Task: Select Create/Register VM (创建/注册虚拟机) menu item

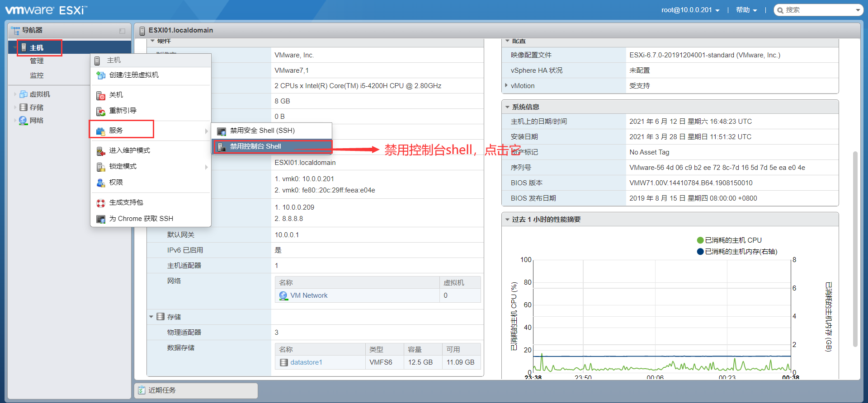Action: pos(151,75)
